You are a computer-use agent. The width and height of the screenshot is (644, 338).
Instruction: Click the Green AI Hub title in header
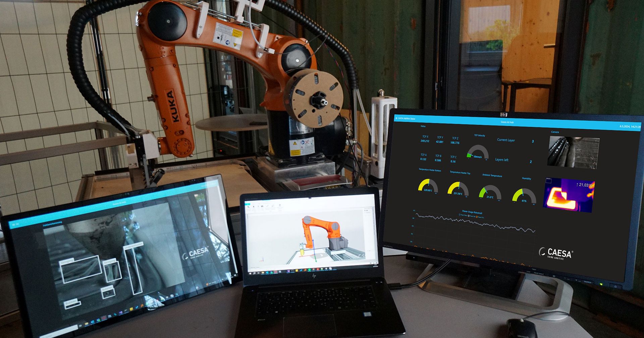pyautogui.click(x=507, y=122)
